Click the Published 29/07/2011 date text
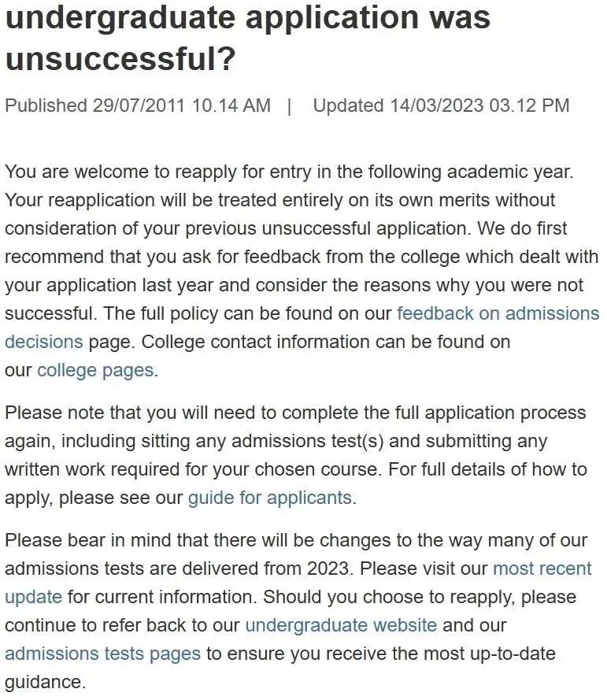The width and height of the screenshot is (607, 700). tap(138, 106)
